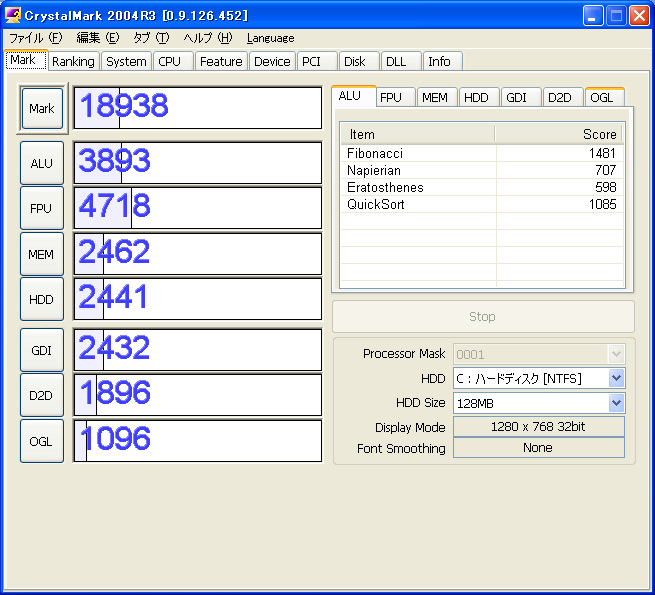Click the Font Smoothing None button

click(x=539, y=448)
